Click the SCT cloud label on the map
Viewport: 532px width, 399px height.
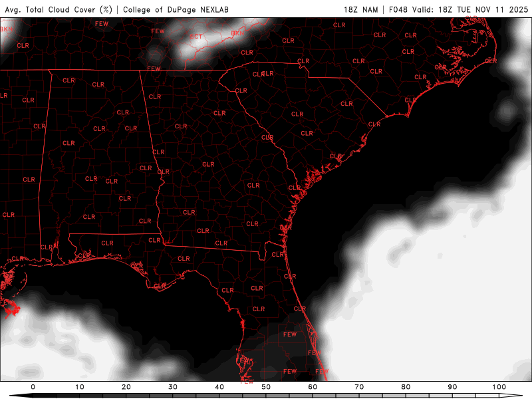click(196, 37)
